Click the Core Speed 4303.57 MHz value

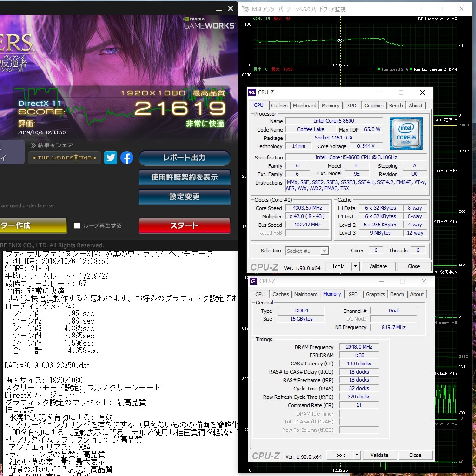pyautogui.click(x=307, y=208)
